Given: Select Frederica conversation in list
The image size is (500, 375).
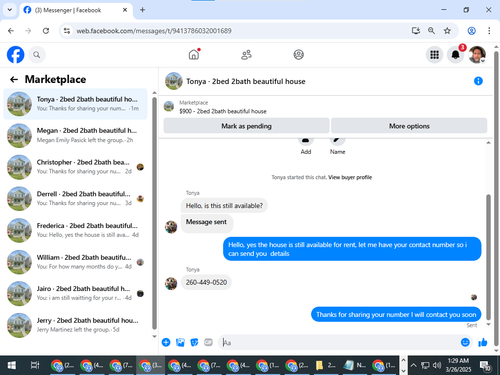Looking at the screenshot, I should (x=75, y=230).
